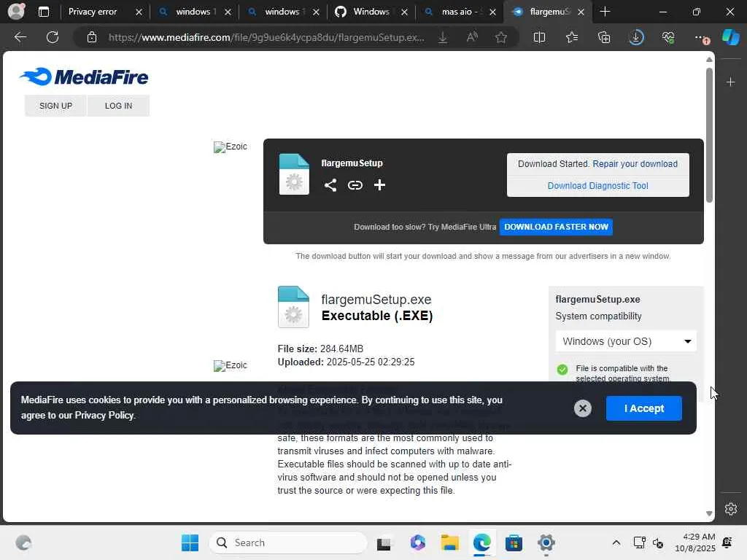Click the read aloud icon in address bar
This screenshot has height=560, width=747.
coord(472,37)
